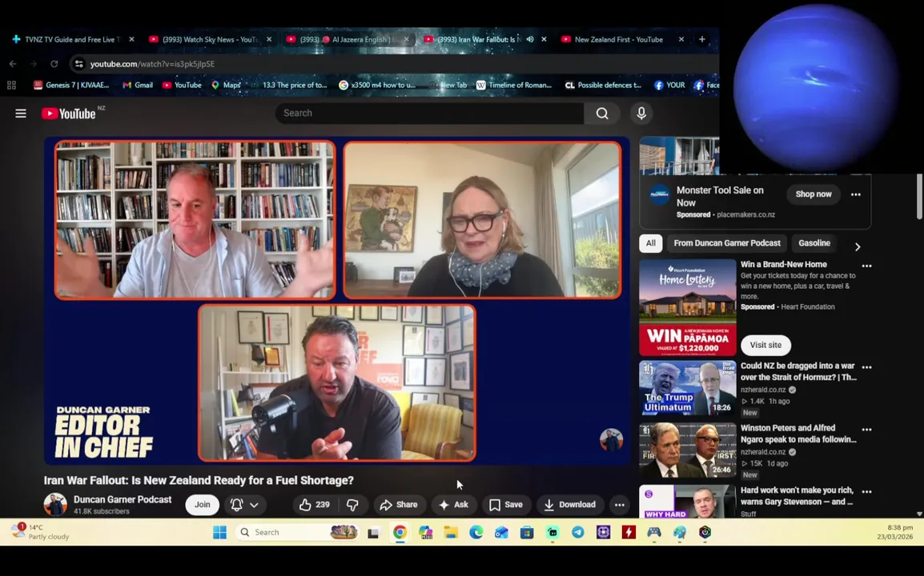Open options for Winston Peters video
924x576 pixels.
867,430
